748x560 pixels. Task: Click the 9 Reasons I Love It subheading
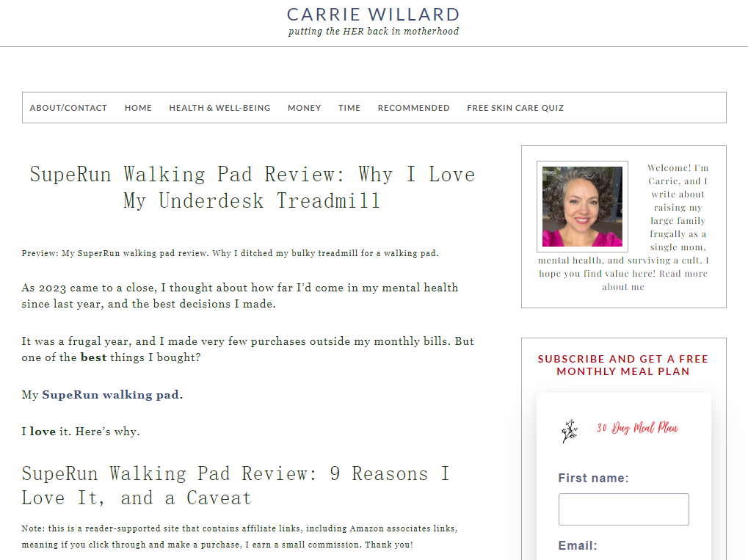pyautogui.click(x=235, y=486)
